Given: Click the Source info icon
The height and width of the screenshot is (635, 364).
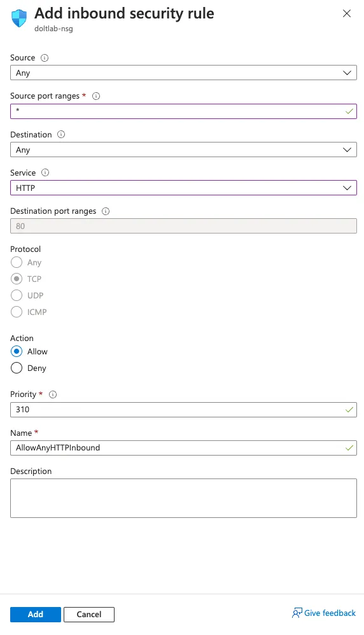Looking at the screenshot, I should pyautogui.click(x=45, y=58).
